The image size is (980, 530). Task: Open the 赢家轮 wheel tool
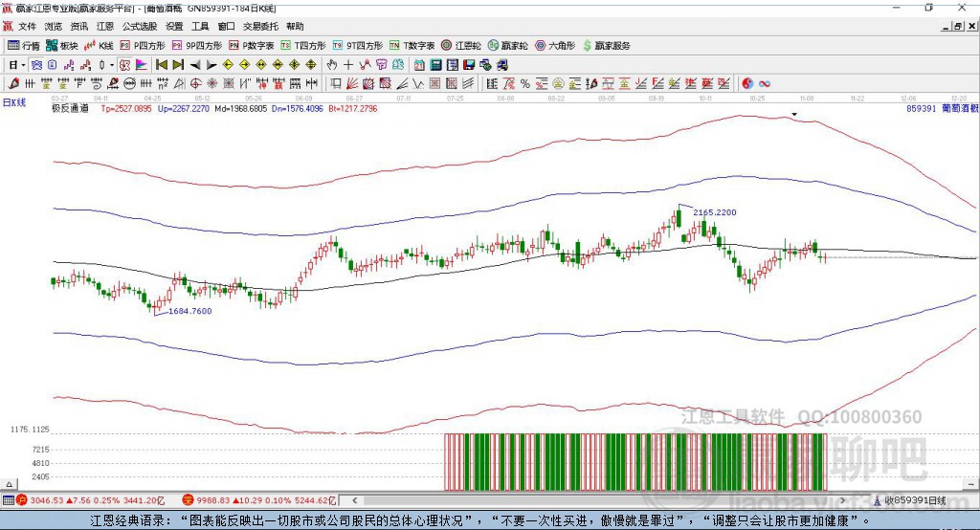point(508,46)
